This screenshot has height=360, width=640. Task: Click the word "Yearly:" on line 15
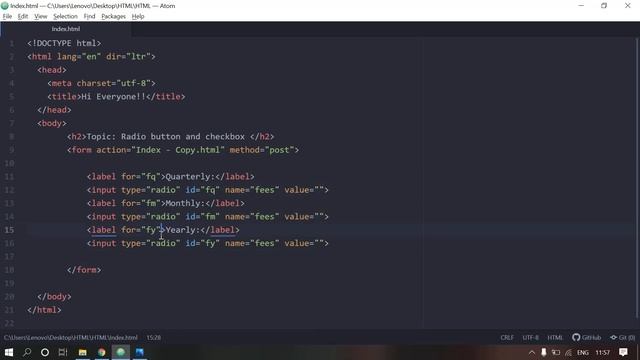tap(182, 230)
